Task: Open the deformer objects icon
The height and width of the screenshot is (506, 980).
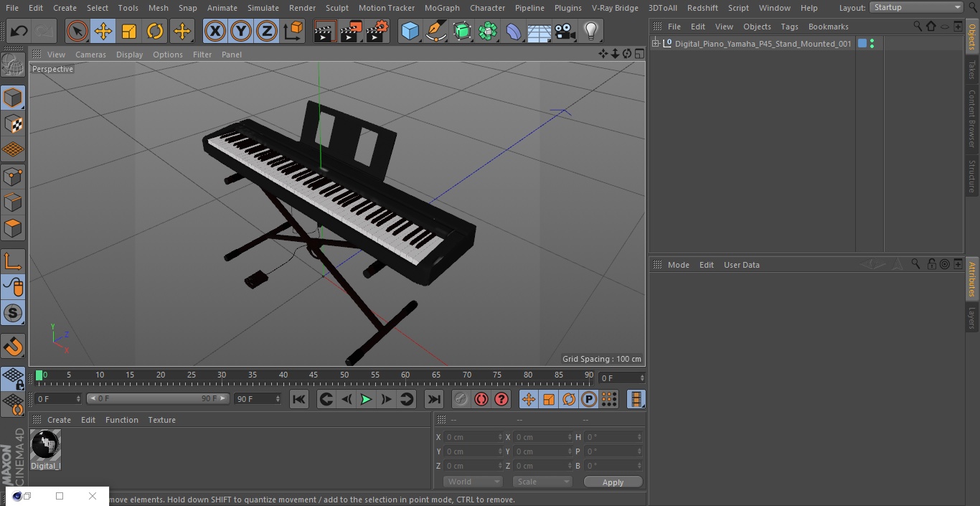Action: [514, 31]
